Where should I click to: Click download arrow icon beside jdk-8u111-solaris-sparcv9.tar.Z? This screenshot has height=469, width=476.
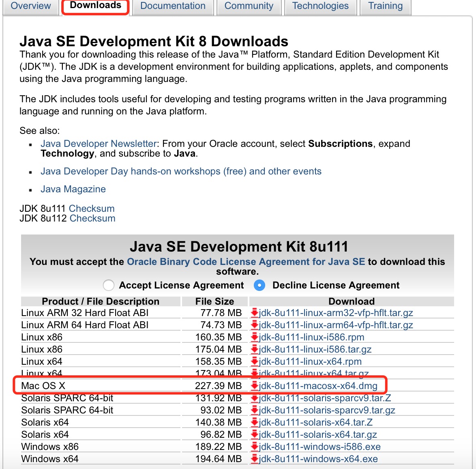click(x=254, y=398)
